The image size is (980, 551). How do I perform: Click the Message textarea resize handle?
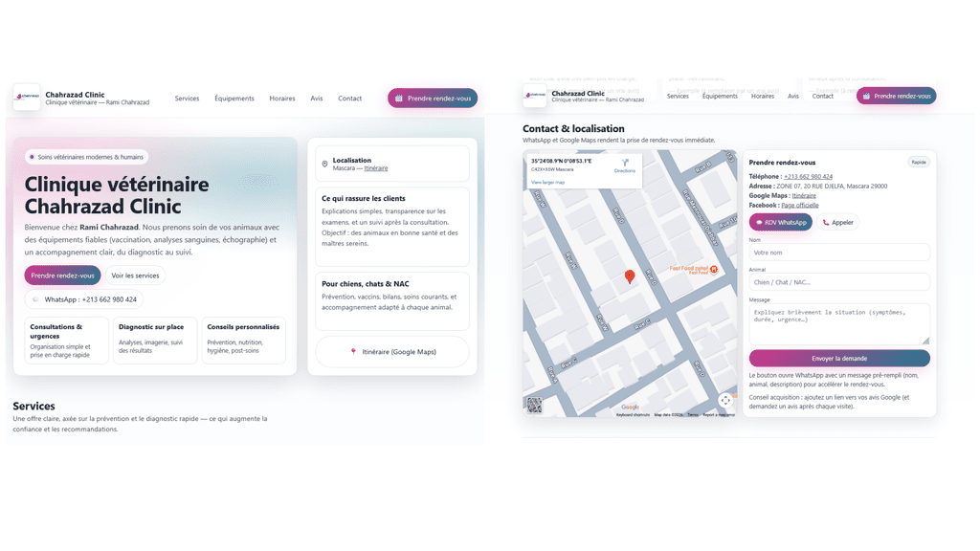pyautogui.click(x=925, y=342)
